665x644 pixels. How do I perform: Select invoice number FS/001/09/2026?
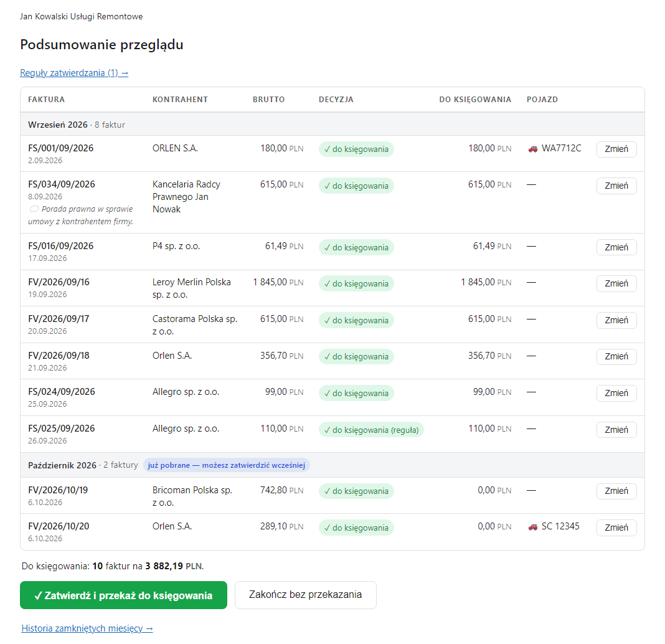point(60,148)
